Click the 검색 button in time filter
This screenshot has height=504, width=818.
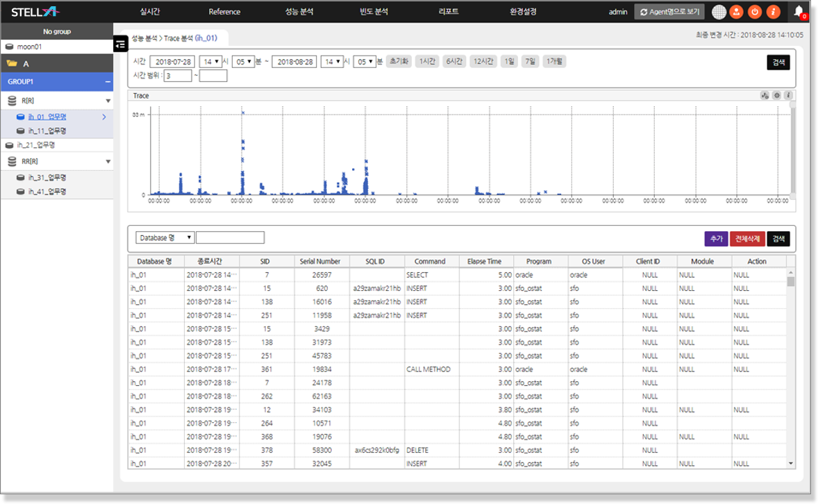coord(778,62)
